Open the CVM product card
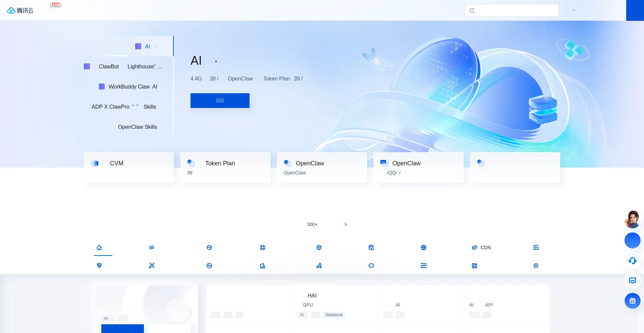 129,168
